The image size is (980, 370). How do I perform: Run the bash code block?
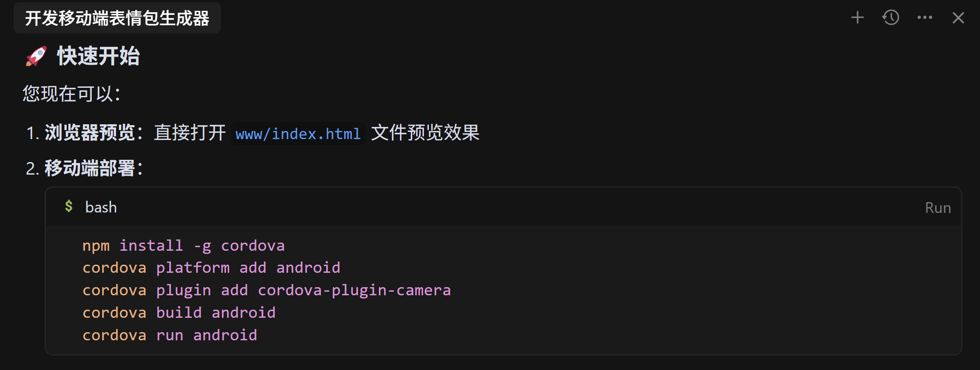point(938,208)
